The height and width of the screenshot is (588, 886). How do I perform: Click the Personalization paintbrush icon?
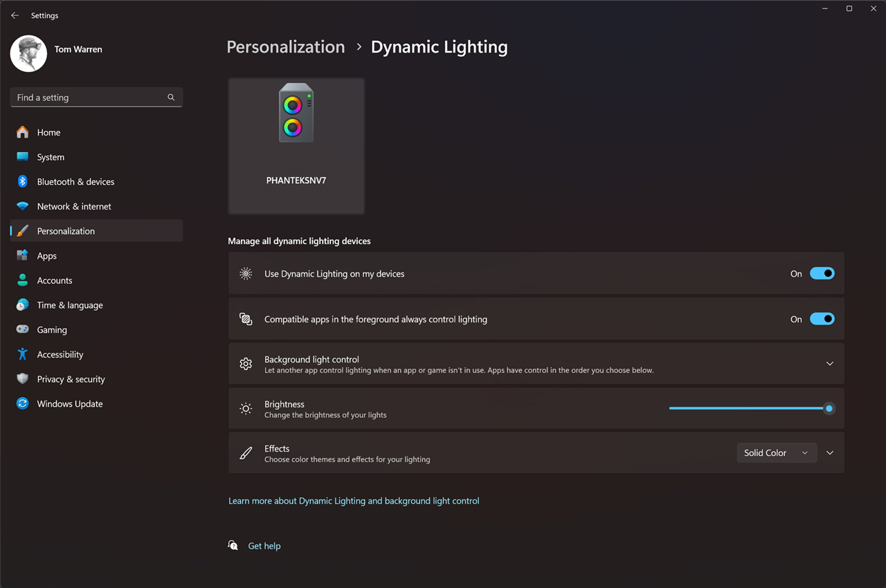(23, 231)
